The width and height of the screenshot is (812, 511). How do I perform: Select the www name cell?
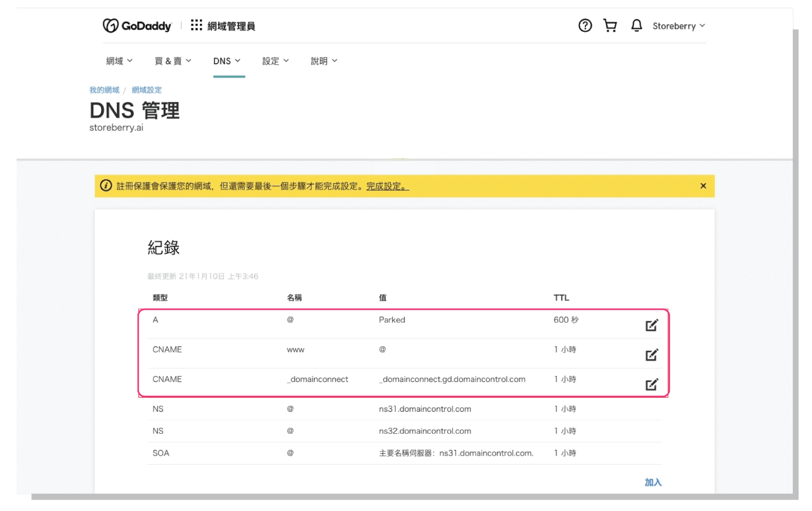tap(295, 350)
